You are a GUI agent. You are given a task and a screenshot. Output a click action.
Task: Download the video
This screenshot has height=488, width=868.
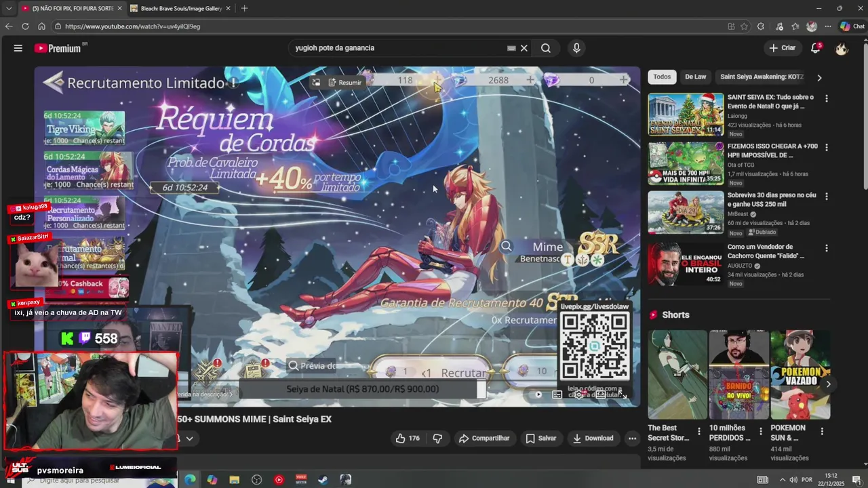(593, 439)
